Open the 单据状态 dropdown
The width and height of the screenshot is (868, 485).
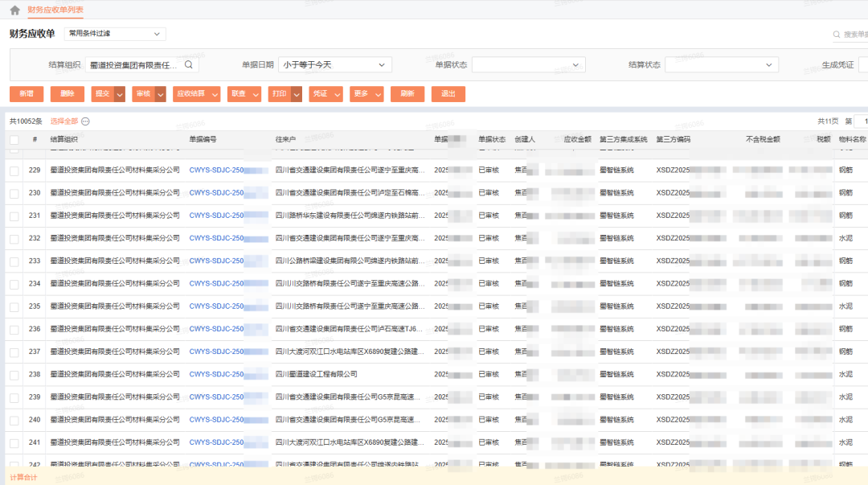point(529,65)
